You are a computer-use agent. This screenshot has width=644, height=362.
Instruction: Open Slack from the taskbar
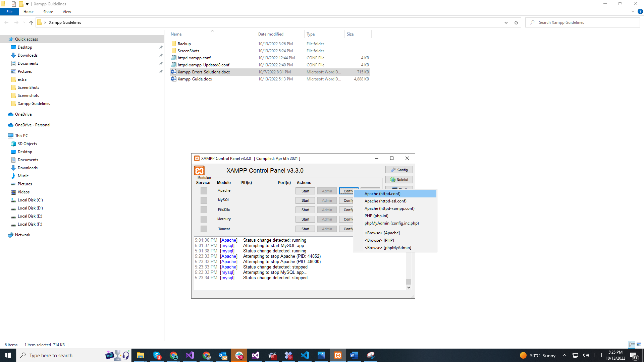coord(239,355)
